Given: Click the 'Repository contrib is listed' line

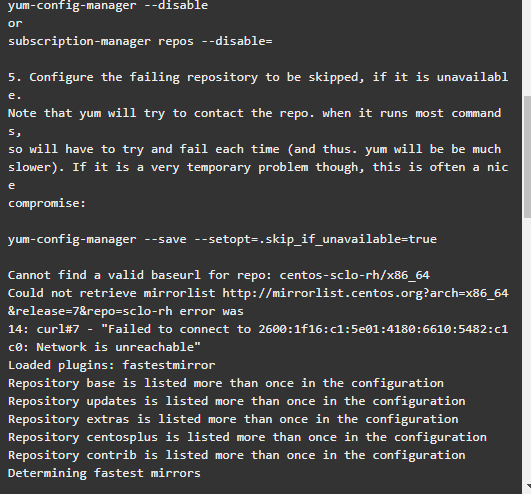Looking at the screenshot, I should click(237, 455).
